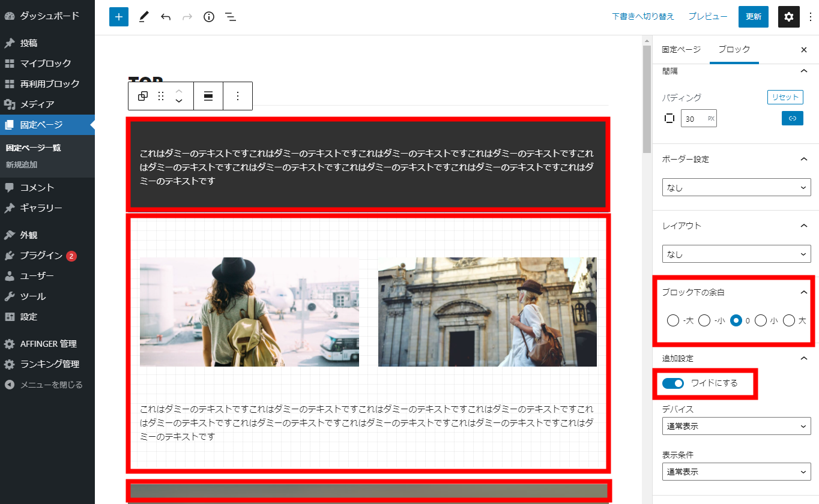
Task: Open マイブロック menu
Action: tap(47, 64)
